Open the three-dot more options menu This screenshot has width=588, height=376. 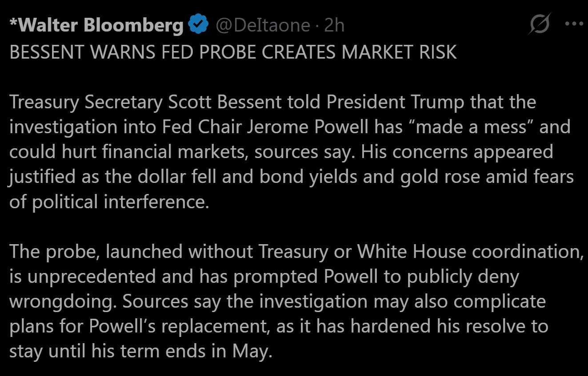(574, 24)
